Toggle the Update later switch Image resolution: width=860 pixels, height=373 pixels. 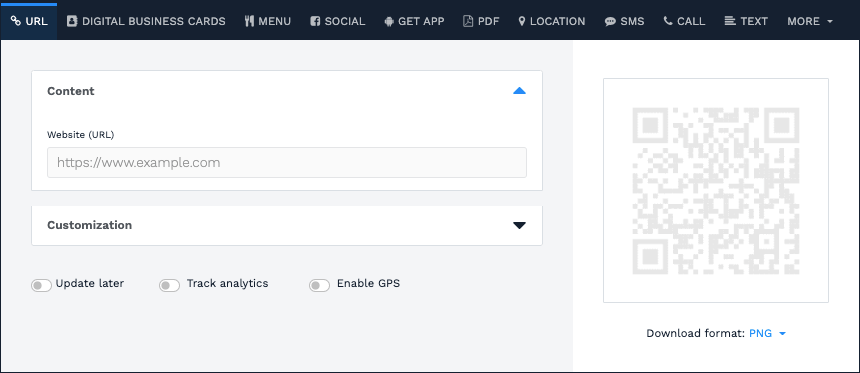tap(41, 285)
